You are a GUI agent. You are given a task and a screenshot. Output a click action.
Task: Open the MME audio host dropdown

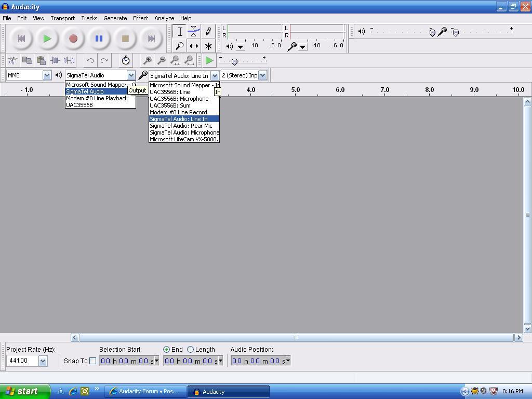point(46,75)
